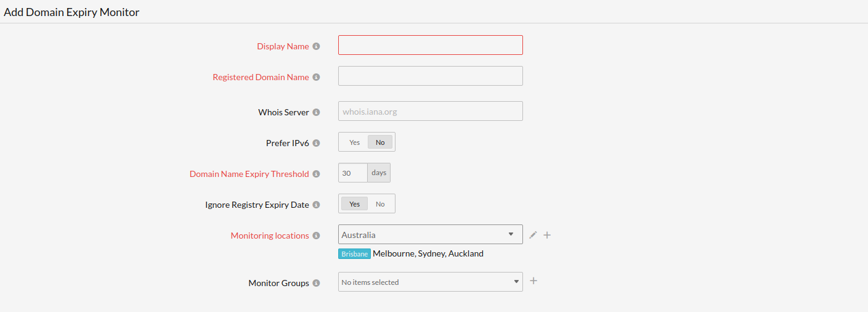
Task: Click Ignore Registry Expiry Date info icon
Action: (316, 205)
